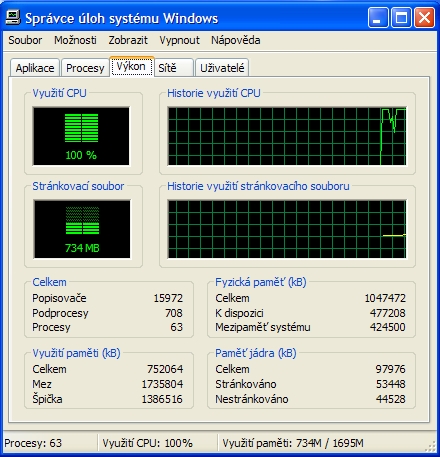Close the Task Manager window
This screenshot has height=457, width=440.
click(424, 18)
